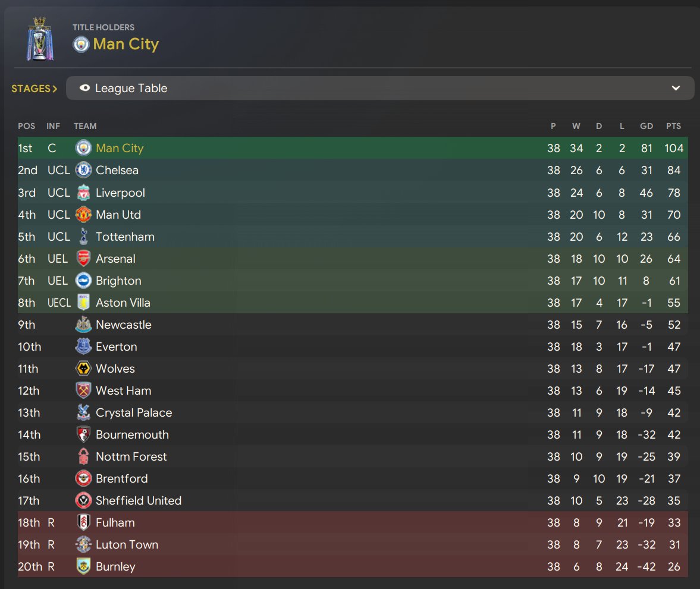Expand the Stages menu
This screenshot has height=589, width=700.
(x=34, y=89)
